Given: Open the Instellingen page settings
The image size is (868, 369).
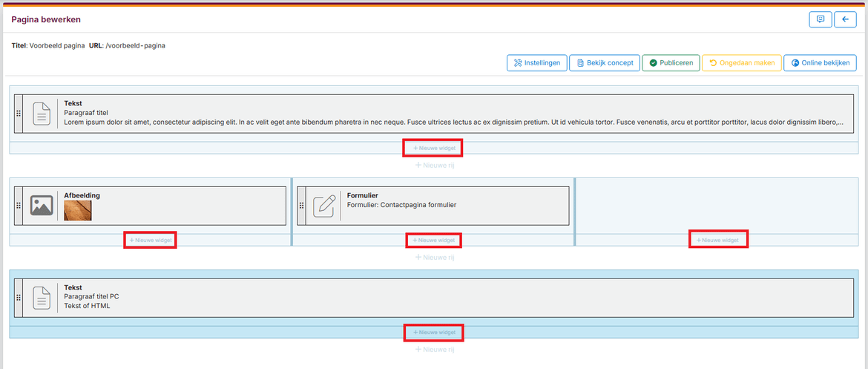Looking at the screenshot, I should click(x=537, y=63).
